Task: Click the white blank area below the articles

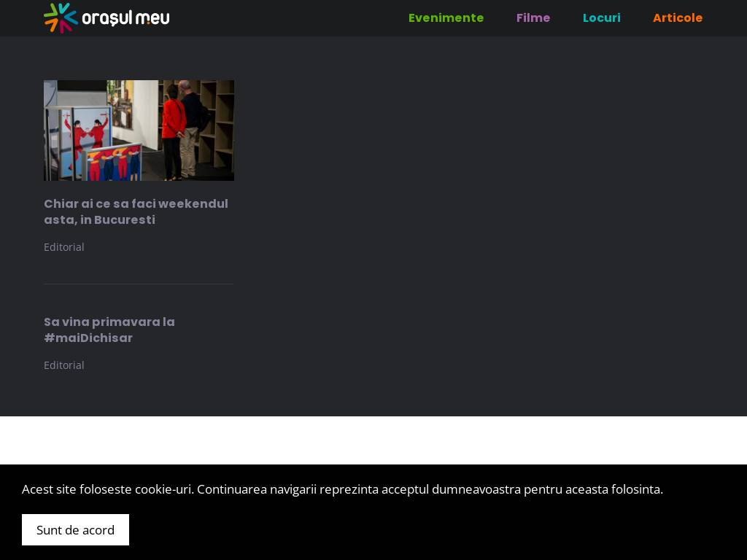Action: (x=373, y=440)
